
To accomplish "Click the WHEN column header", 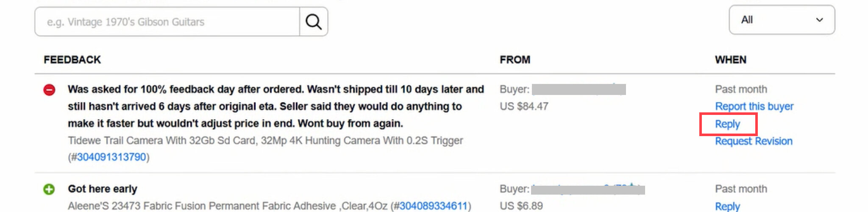I will pyautogui.click(x=731, y=60).
